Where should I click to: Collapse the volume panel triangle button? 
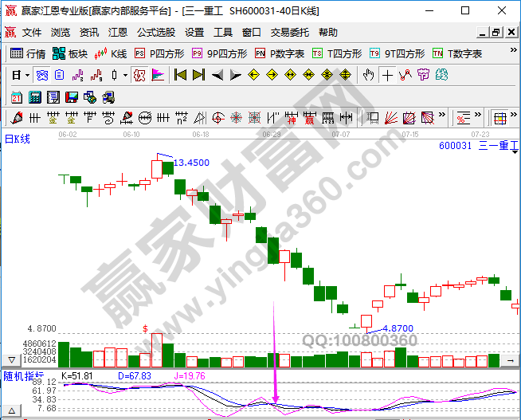pos(11,360)
